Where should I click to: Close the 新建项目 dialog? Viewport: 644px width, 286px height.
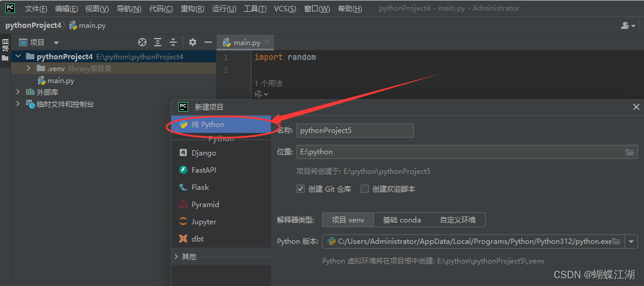pyautogui.click(x=636, y=107)
